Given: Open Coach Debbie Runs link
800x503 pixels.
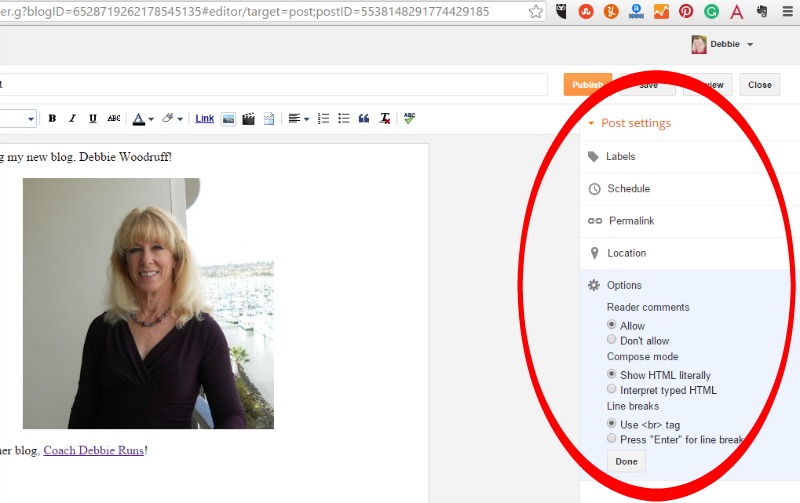Looking at the screenshot, I should coord(94,450).
